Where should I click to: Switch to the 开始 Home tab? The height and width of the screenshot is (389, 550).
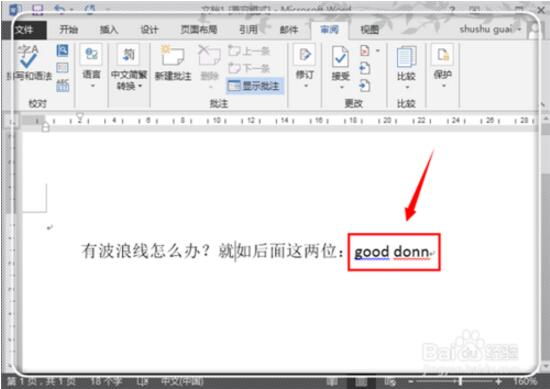68,29
